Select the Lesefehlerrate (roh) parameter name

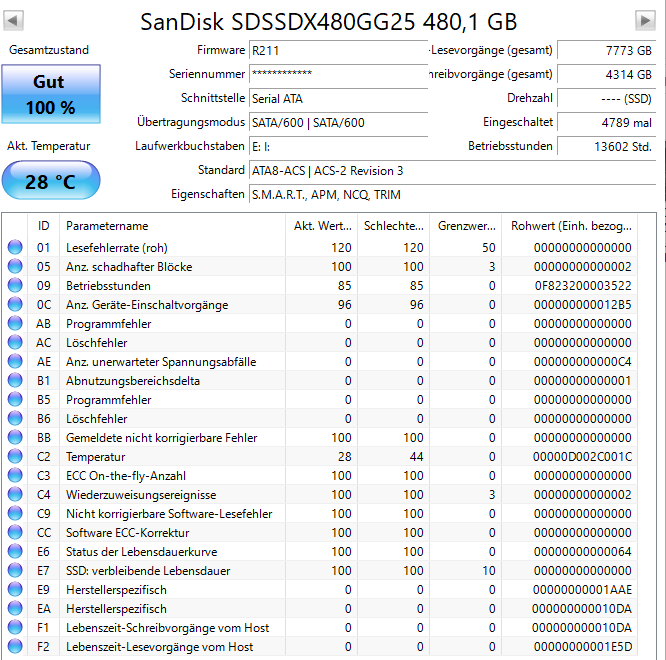click(117, 248)
